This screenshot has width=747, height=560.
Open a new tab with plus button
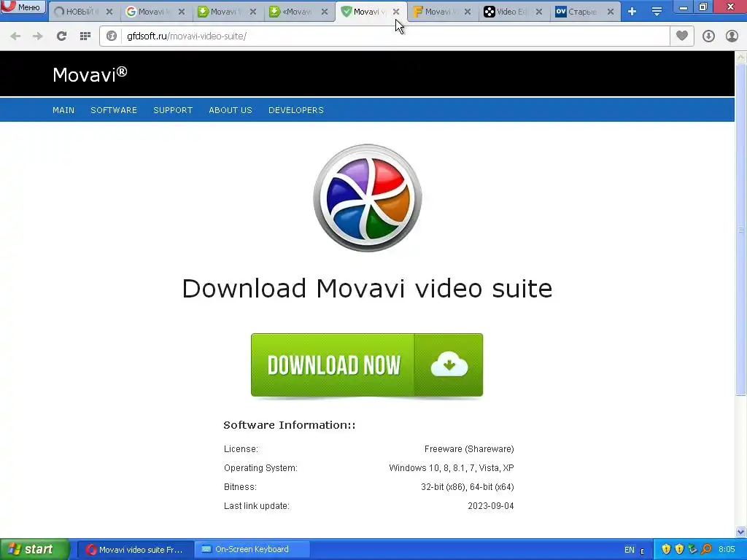pos(632,12)
